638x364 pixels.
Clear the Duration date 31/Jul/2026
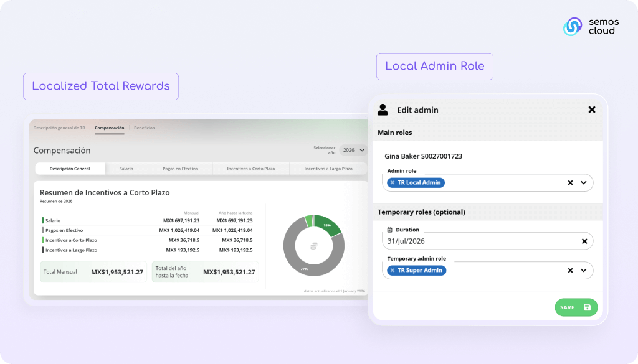click(x=584, y=241)
